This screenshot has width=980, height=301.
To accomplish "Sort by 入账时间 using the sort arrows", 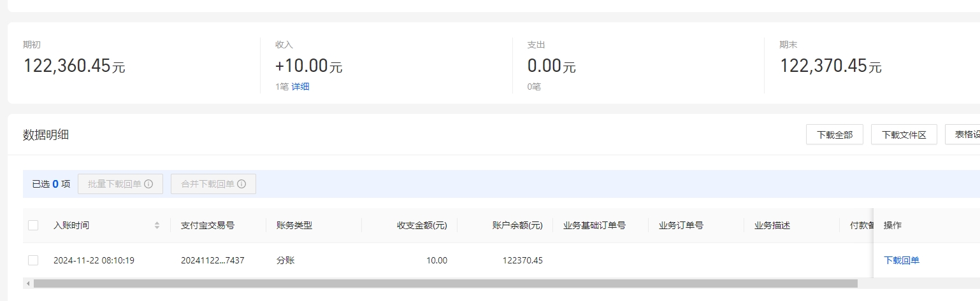I will 157,225.
